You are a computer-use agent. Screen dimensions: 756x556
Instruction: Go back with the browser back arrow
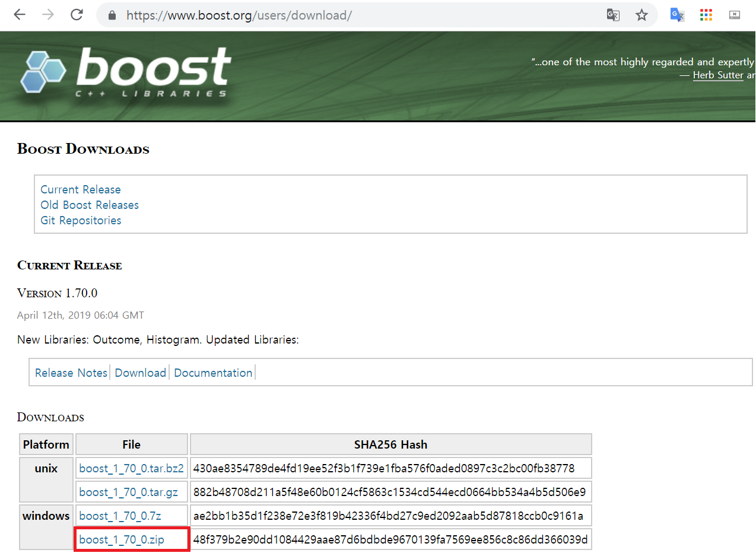(x=20, y=15)
